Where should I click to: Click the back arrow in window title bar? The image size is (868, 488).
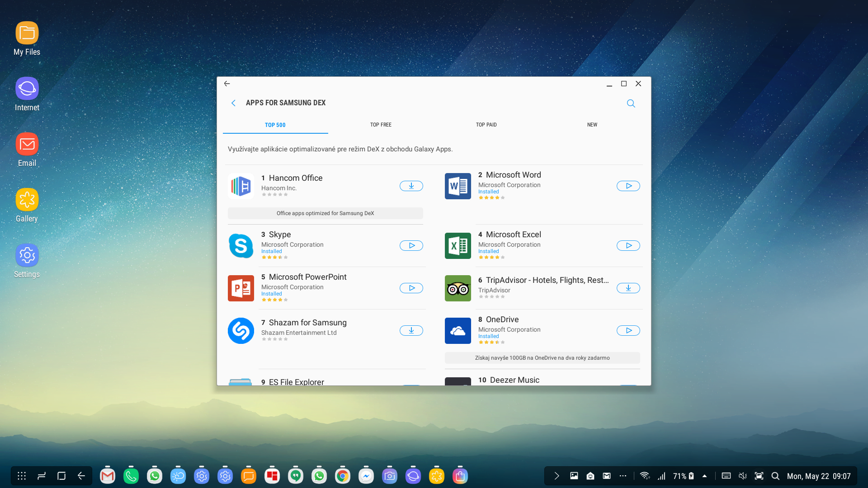pos(227,84)
